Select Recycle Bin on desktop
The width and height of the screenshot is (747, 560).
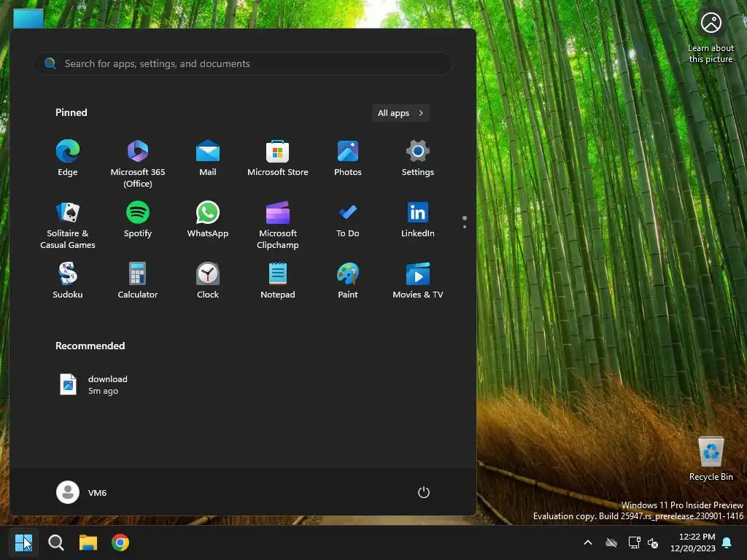711,459
